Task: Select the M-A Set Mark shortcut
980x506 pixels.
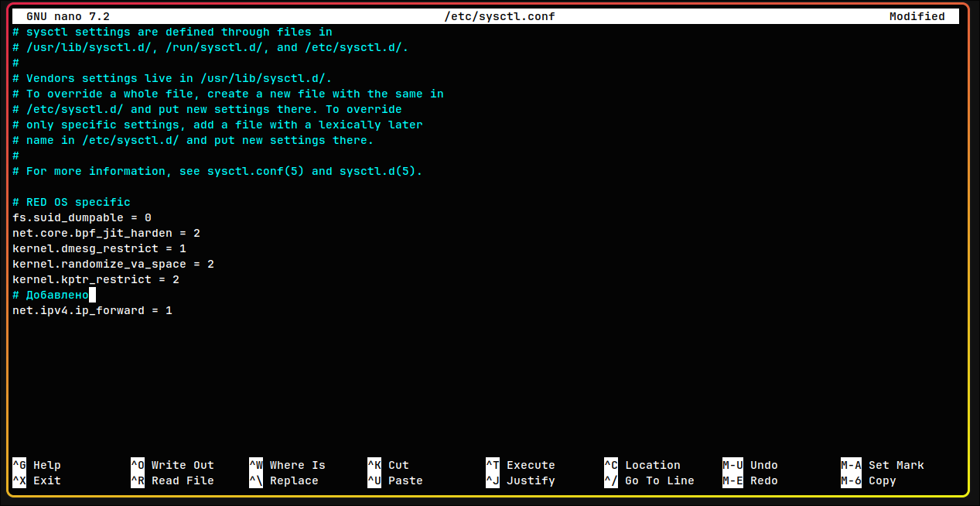Action: pos(883,465)
